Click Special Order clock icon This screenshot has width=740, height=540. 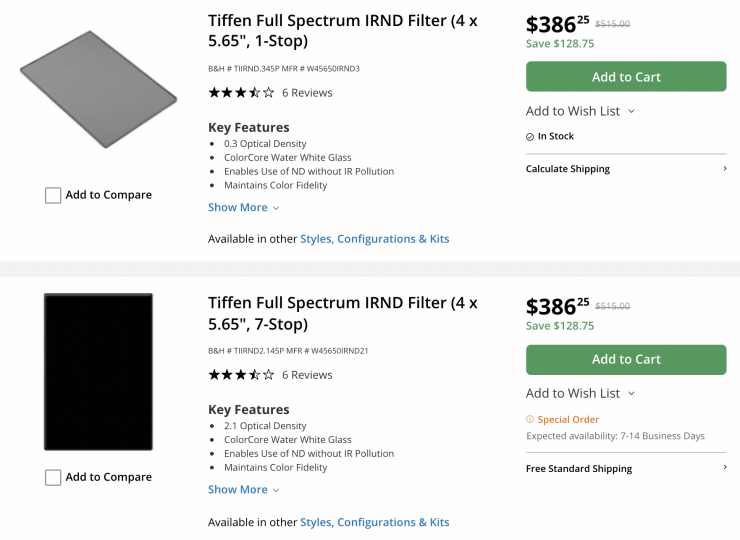point(530,420)
